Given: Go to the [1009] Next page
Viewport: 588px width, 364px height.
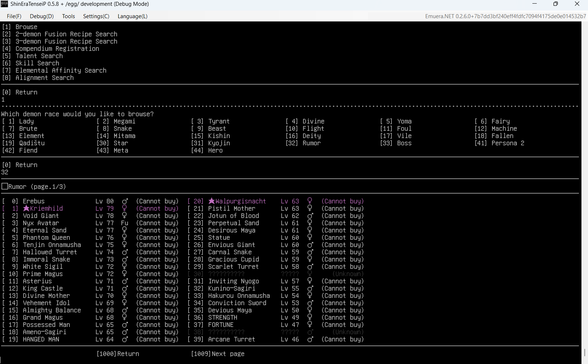Looking at the screenshot, I should 218,354.
